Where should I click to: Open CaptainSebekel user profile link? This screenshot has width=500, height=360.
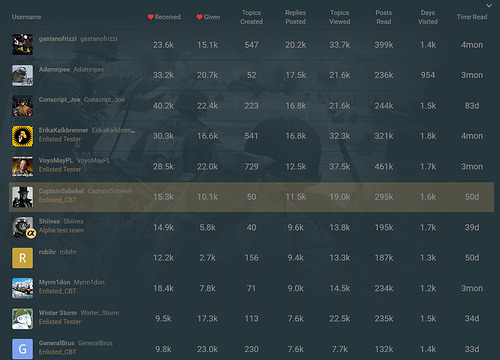[x=61, y=191]
